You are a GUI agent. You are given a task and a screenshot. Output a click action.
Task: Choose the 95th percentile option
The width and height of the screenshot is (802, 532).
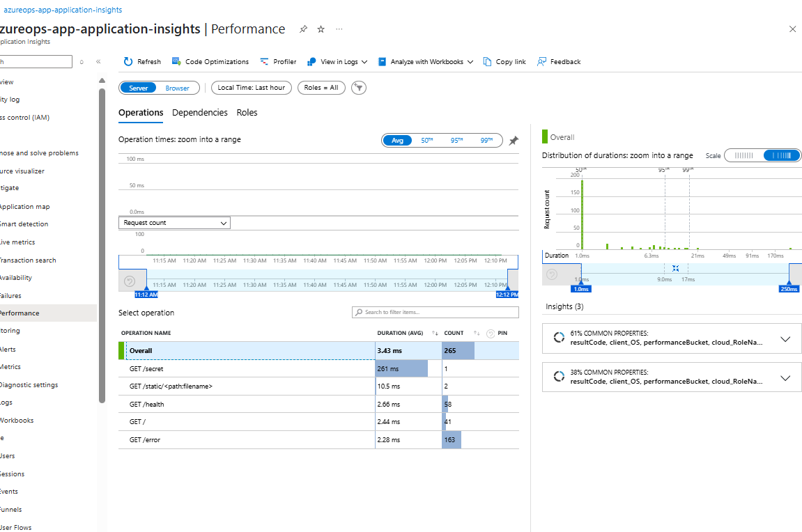456,141
